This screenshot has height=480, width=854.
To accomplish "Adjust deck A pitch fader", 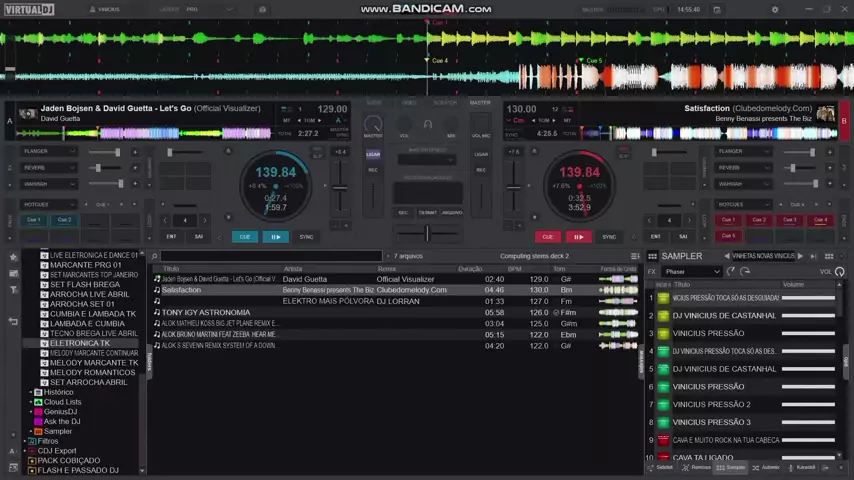I will (340, 187).
